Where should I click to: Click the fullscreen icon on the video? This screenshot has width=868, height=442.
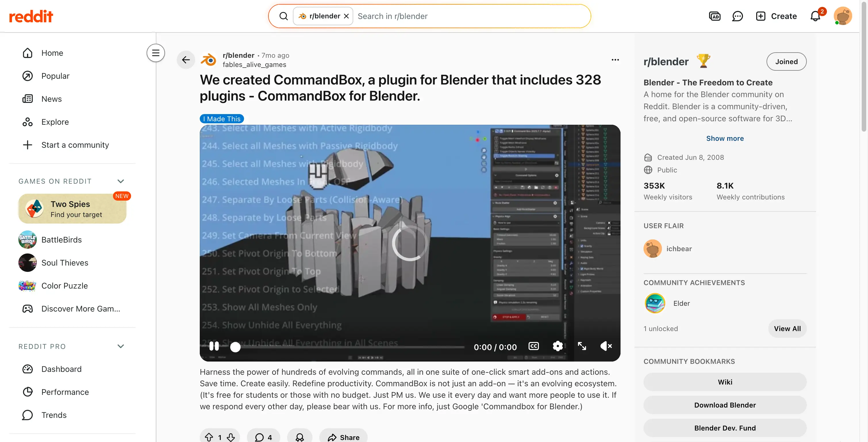click(582, 346)
